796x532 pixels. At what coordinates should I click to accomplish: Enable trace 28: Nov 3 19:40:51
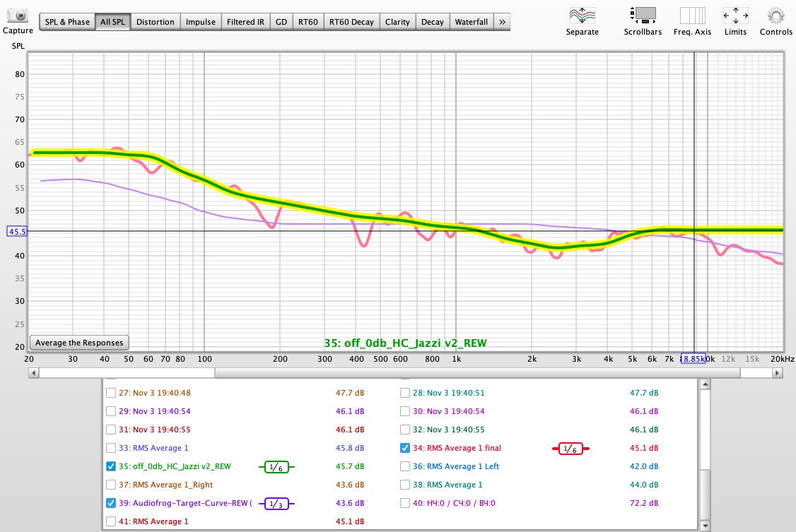click(404, 393)
